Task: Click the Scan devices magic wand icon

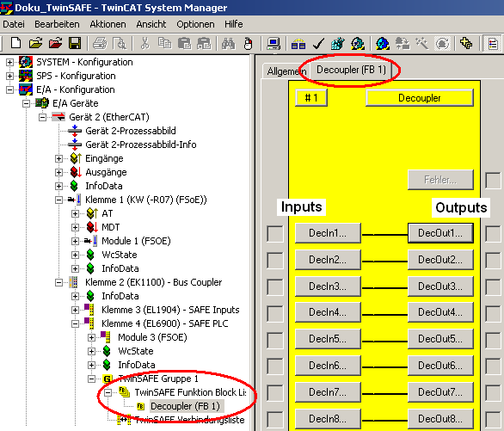Action: (x=422, y=43)
